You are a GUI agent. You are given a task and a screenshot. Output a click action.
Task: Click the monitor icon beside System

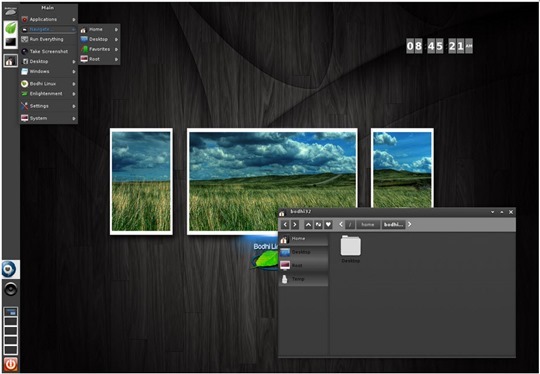pos(24,118)
